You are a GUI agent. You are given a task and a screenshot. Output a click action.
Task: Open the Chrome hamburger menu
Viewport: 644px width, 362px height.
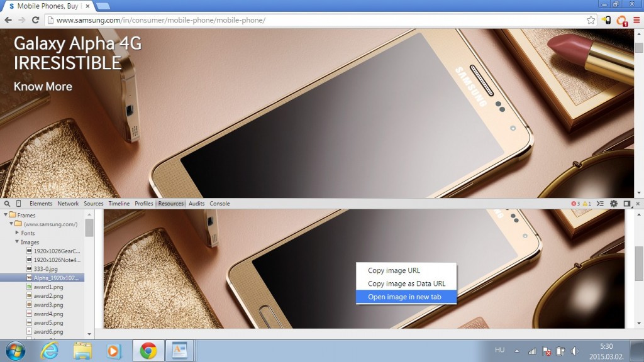(636, 20)
